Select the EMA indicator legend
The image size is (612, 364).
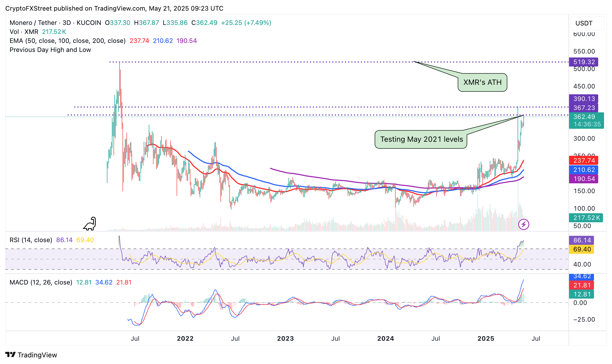[x=103, y=41]
